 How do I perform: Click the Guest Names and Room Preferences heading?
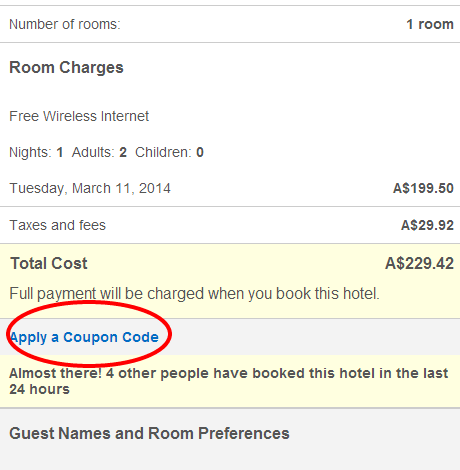(x=149, y=434)
